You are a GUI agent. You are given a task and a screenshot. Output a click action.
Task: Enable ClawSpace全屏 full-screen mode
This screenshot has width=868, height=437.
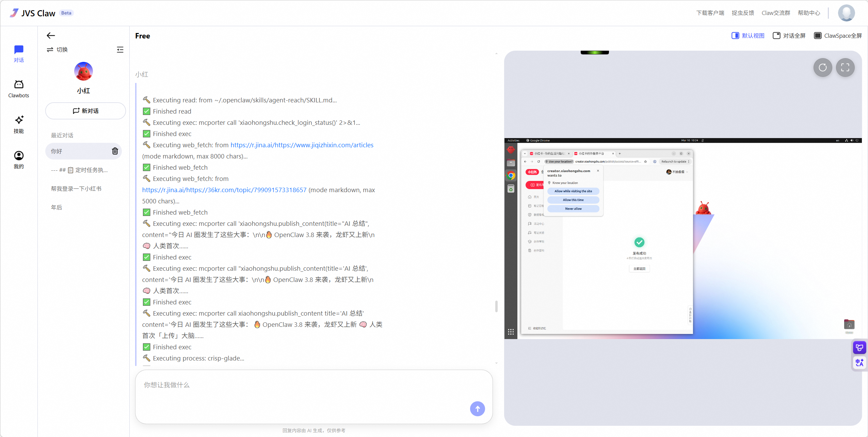tap(838, 35)
